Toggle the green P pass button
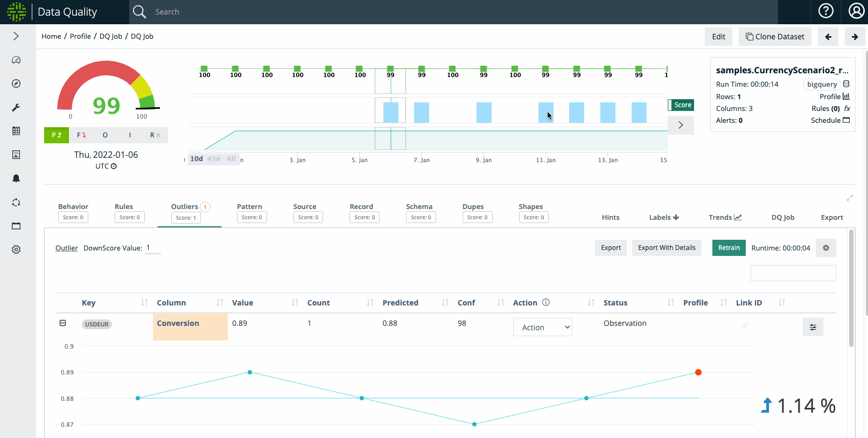 coord(57,135)
